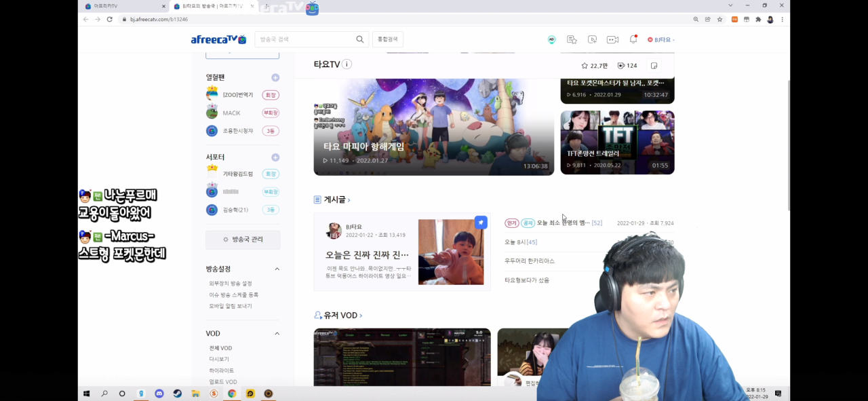Click the info icon beside 타요TV
Screen dimensions: 868x401
(x=347, y=64)
